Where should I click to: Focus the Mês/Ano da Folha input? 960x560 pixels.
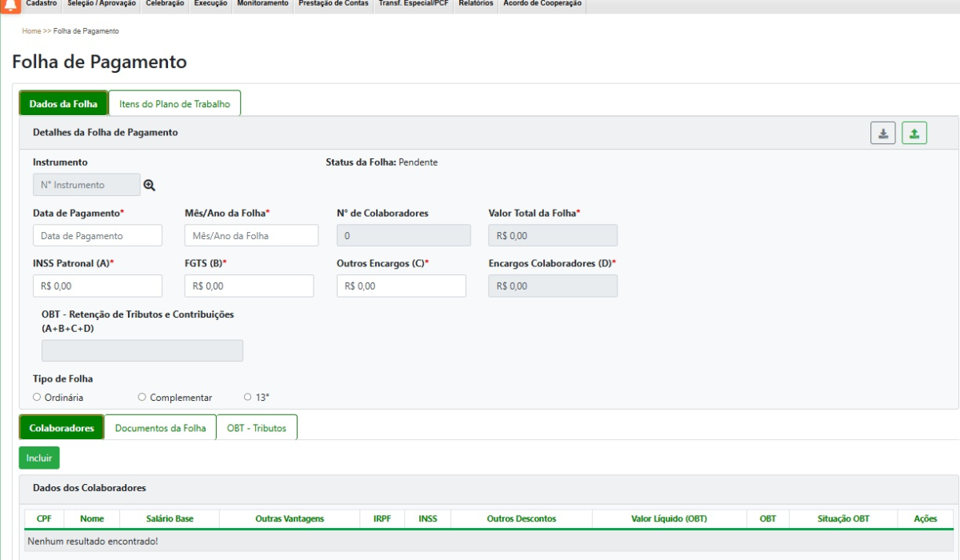click(251, 236)
